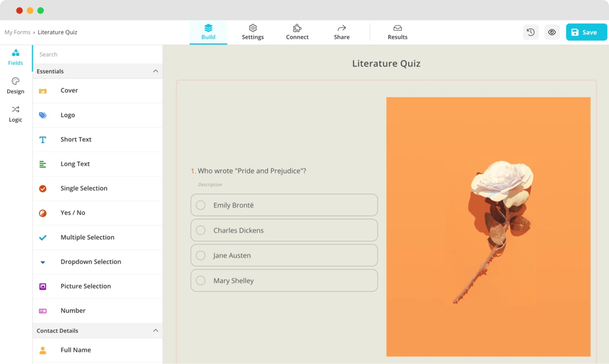
Task: Select the Emily Brontë answer option
Action: 284,205
